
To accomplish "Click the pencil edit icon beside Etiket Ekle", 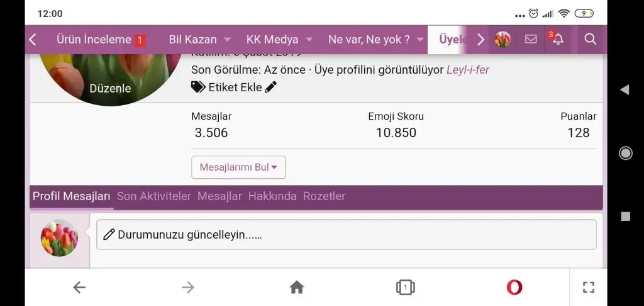I will coord(270,87).
